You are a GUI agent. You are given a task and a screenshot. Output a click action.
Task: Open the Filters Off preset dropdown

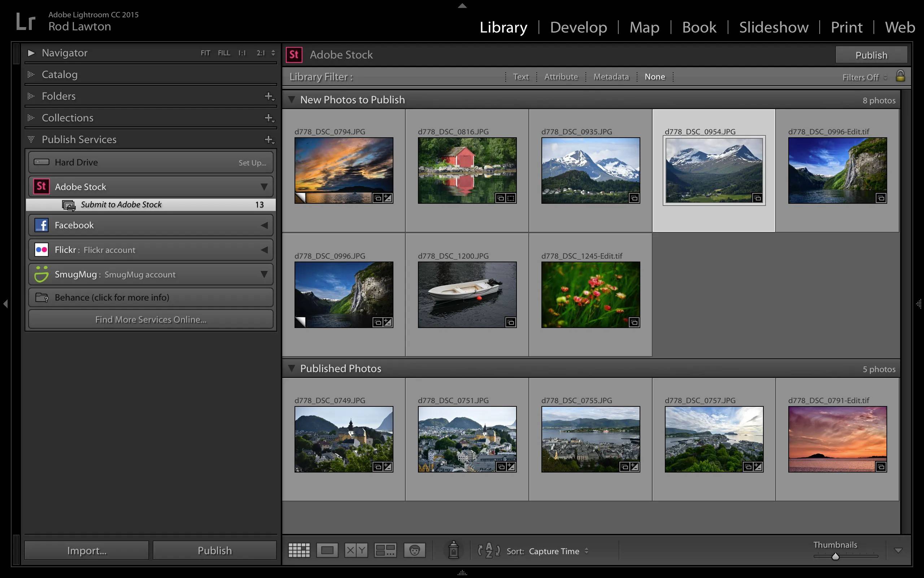(x=864, y=78)
